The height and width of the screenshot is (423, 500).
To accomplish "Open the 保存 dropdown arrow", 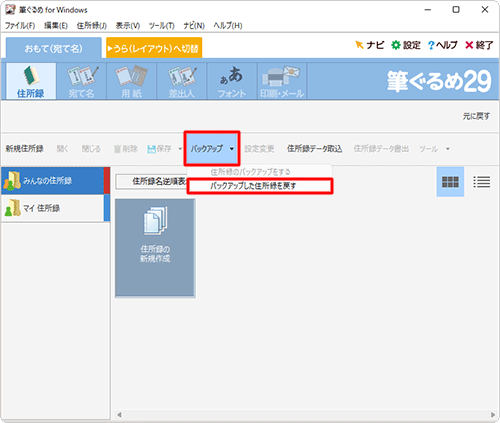I will pos(180,149).
